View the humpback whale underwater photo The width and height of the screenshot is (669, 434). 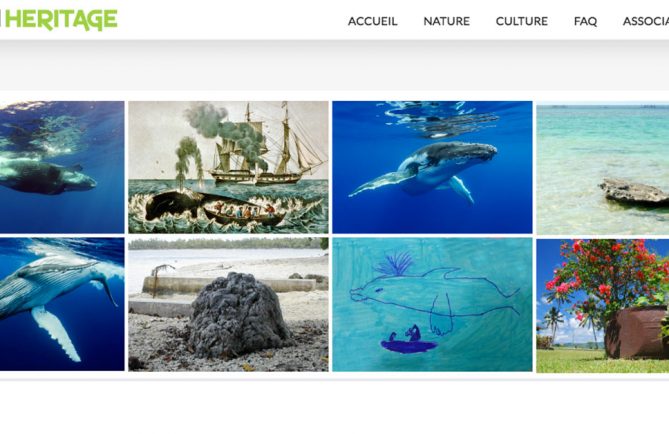(432, 167)
